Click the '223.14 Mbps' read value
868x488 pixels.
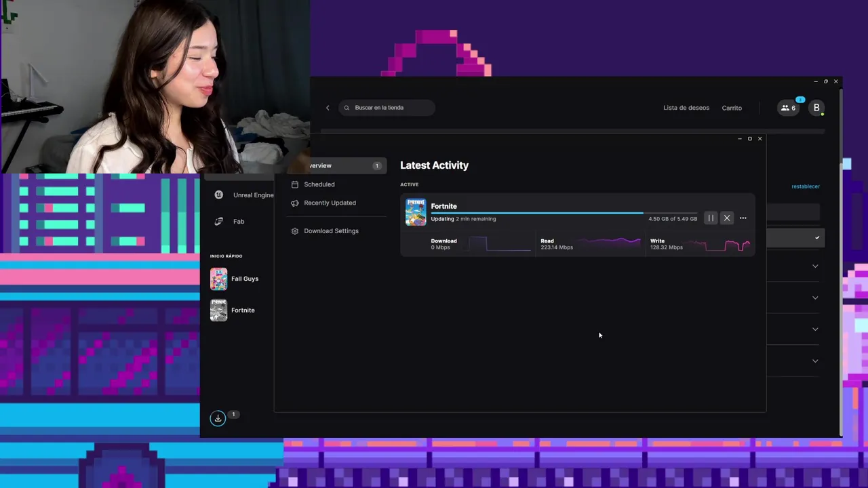coord(556,247)
